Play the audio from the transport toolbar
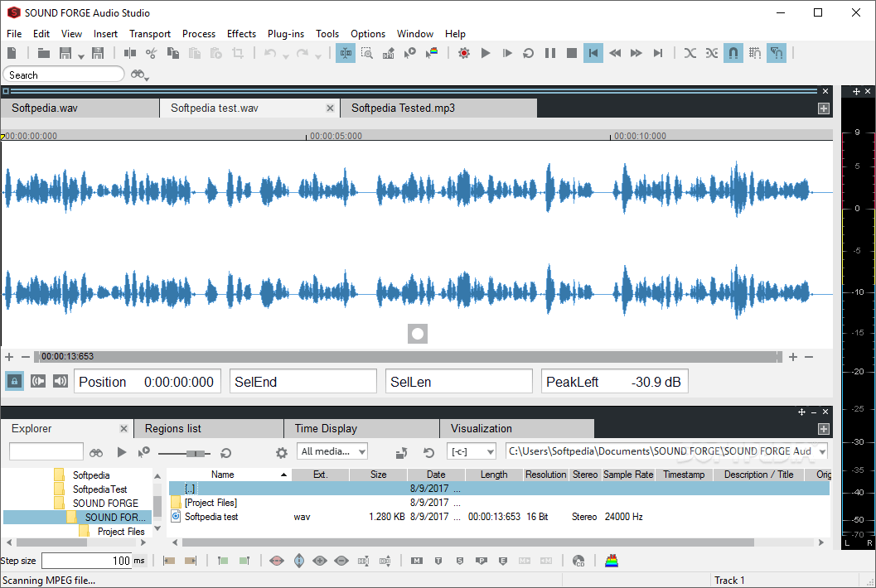This screenshot has width=876, height=588. pyautogui.click(x=486, y=53)
